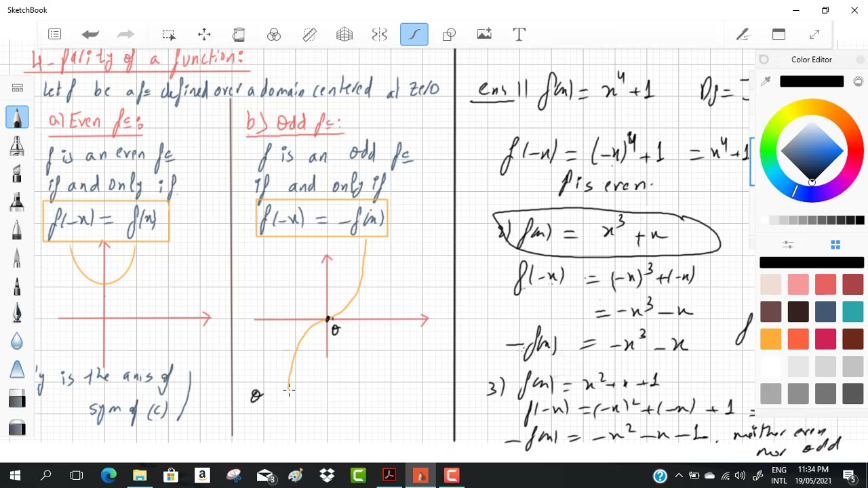
Task: Pick the orange-yellow color swatch
Action: (771, 339)
